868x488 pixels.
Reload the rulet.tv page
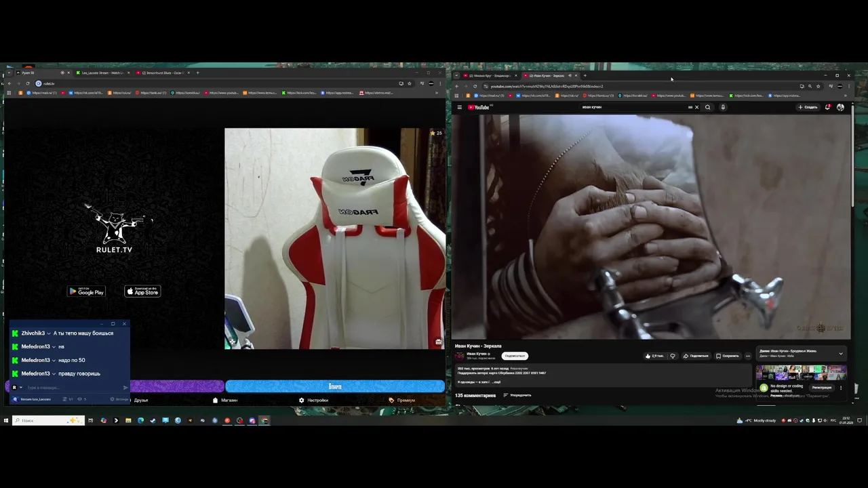point(28,83)
